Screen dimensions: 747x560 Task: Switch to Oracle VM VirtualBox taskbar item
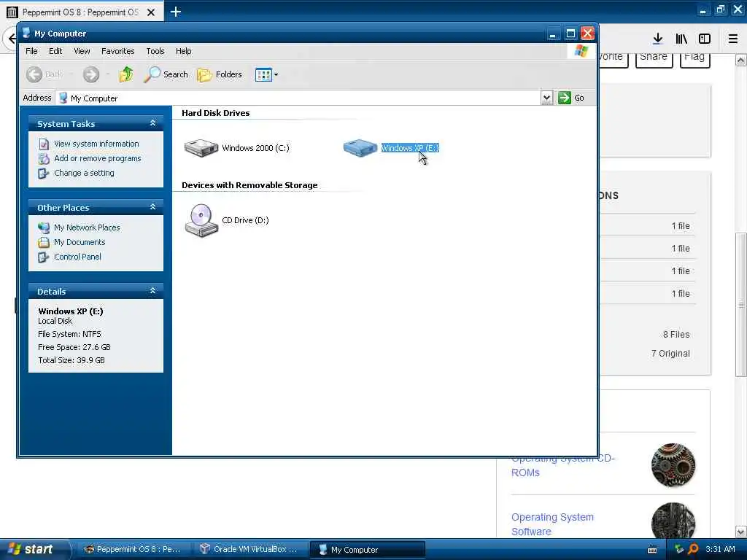[249, 550]
